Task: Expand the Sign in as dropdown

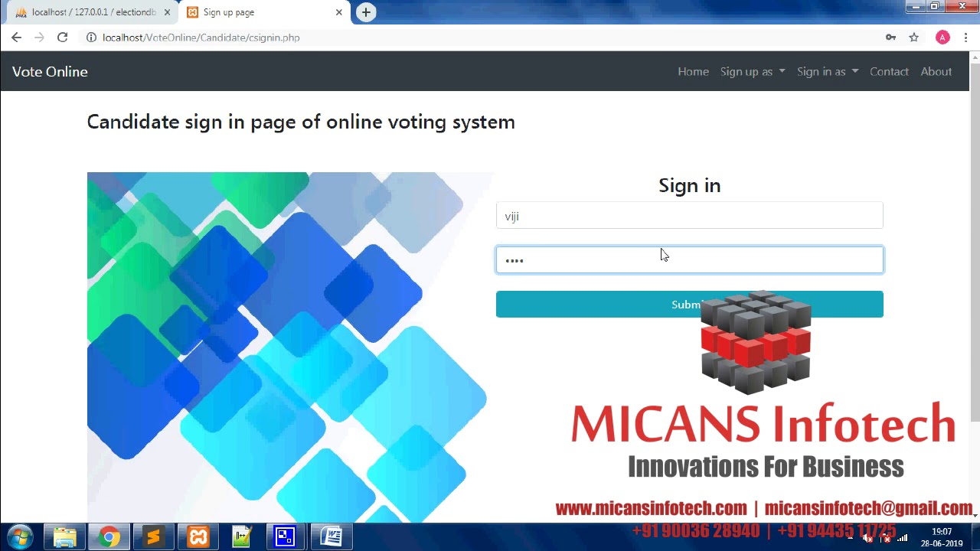Action: click(x=828, y=71)
